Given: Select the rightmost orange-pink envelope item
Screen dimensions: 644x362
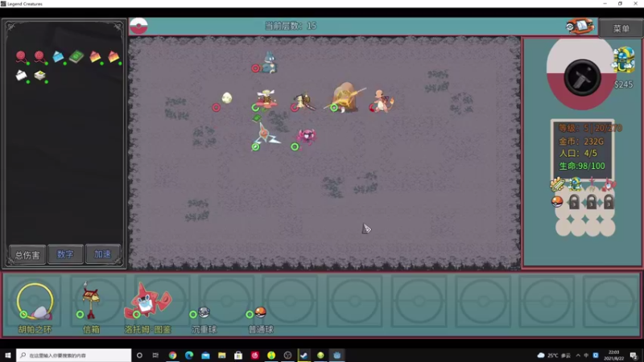Looking at the screenshot, I should [114, 56].
